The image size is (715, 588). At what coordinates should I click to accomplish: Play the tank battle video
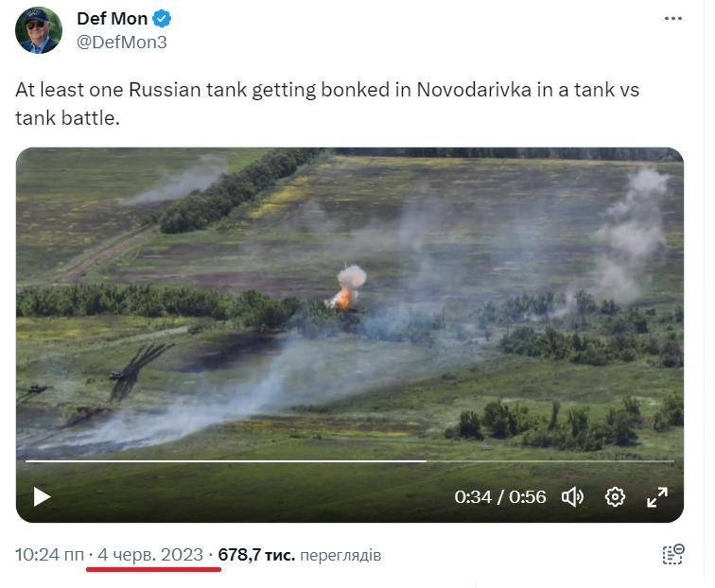point(42,496)
